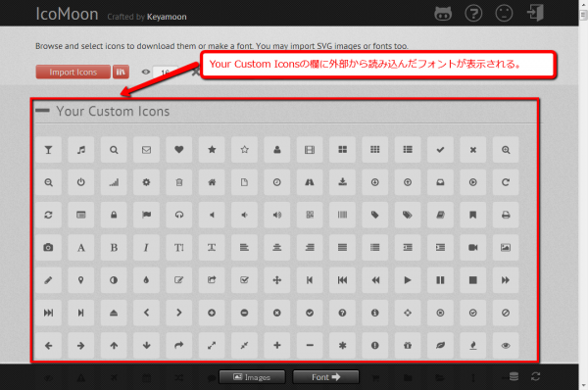The height and width of the screenshot is (390, 588).
Task: Select the printer icon
Action: tap(506, 215)
